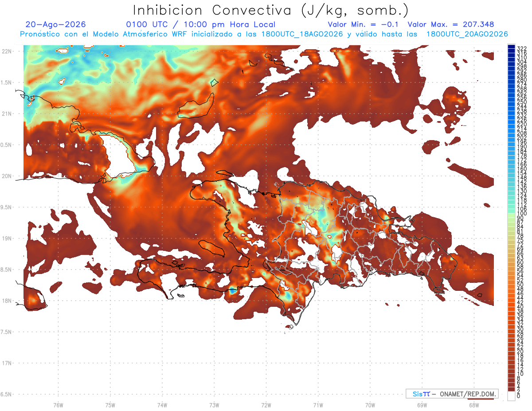This screenshot has height=411, width=532.
Task: Click color scale value 100
Action: (521, 214)
